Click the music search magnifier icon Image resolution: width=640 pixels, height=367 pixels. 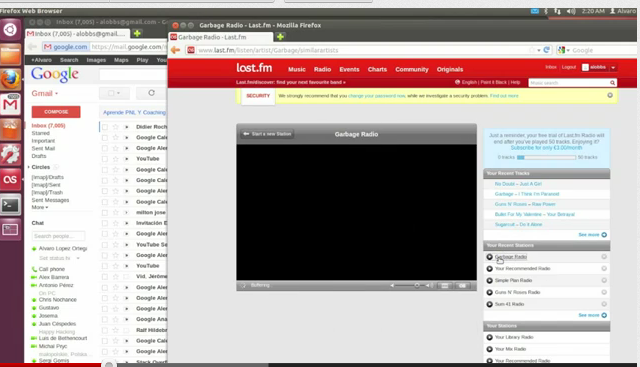(x=612, y=83)
